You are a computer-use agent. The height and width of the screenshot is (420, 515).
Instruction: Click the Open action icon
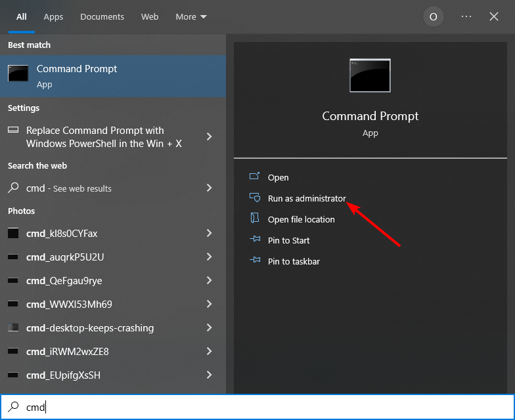click(255, 177)
